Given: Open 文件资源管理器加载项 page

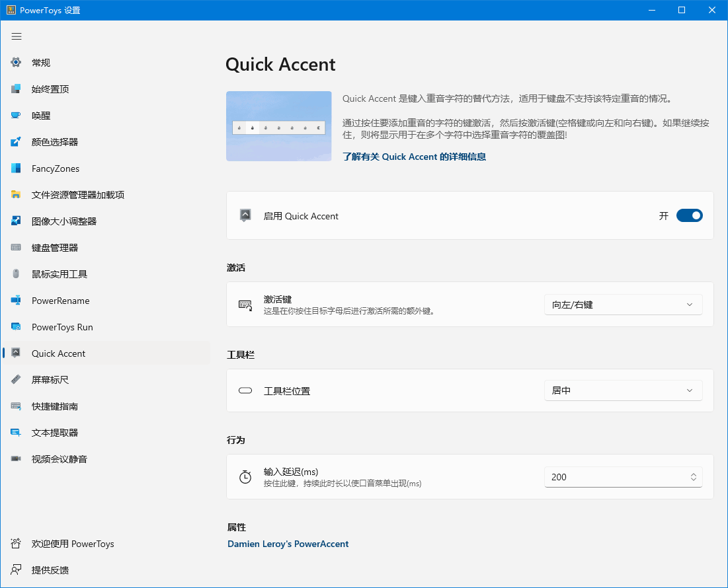Looking at the screenshot, I should point(78,195).
